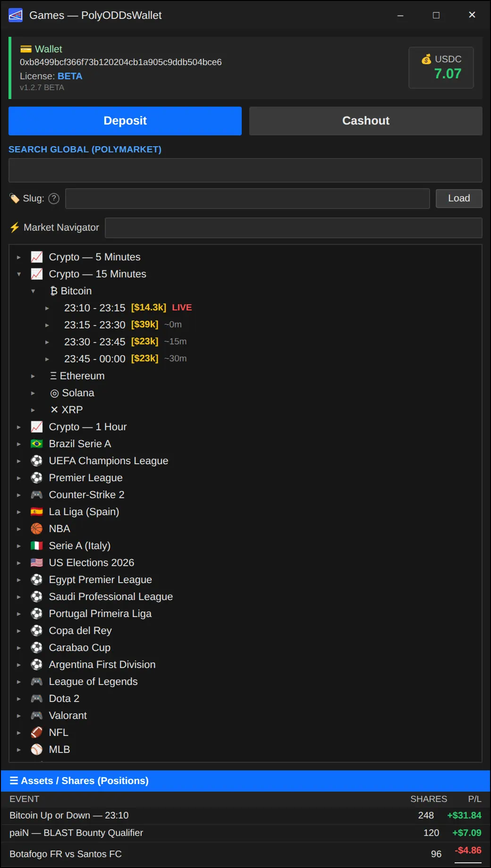Click the US flag icon for Elections 2026
The width and height of the screenshot is (491, 868).
pos(37,563)
